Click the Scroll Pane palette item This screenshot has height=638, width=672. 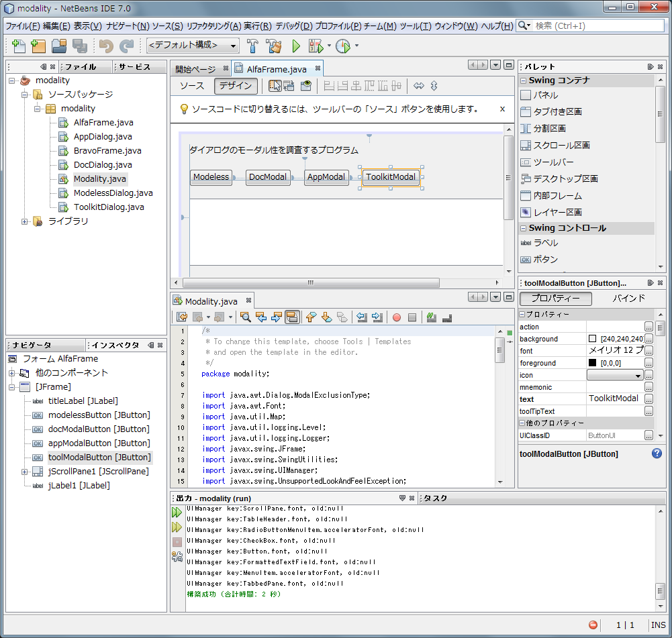point(561,146)
